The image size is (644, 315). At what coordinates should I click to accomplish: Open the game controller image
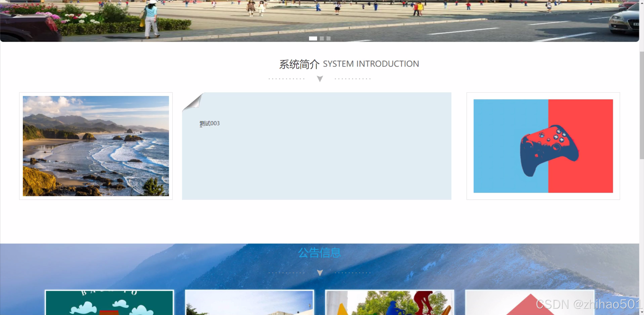pos(543,146)
